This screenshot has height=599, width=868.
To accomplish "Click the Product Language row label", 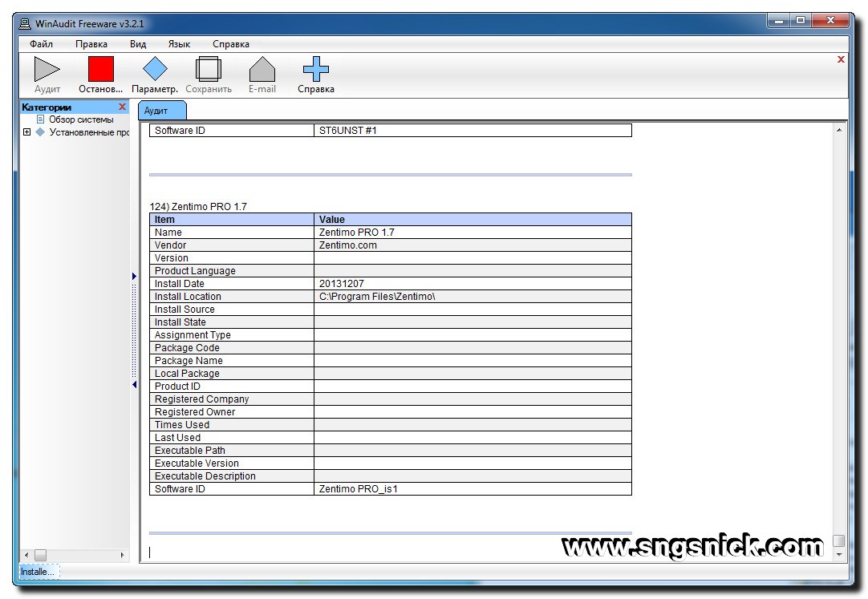I will pyautogui.click(x=195, y=271).
